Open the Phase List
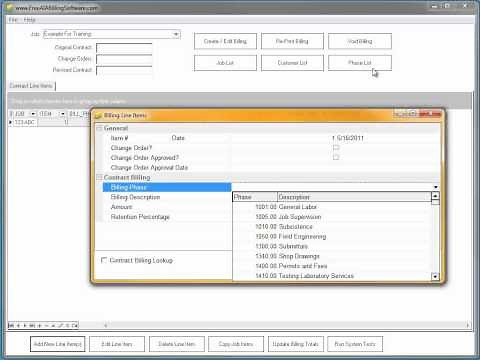This screenshot has width=480, height=360. tap(360, 63)
